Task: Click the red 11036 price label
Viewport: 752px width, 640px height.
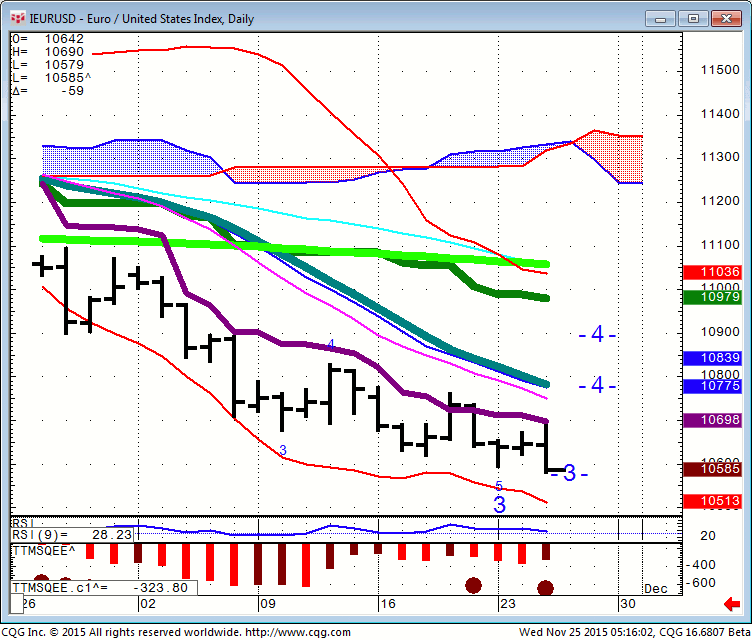Action: tap(712, 272)
